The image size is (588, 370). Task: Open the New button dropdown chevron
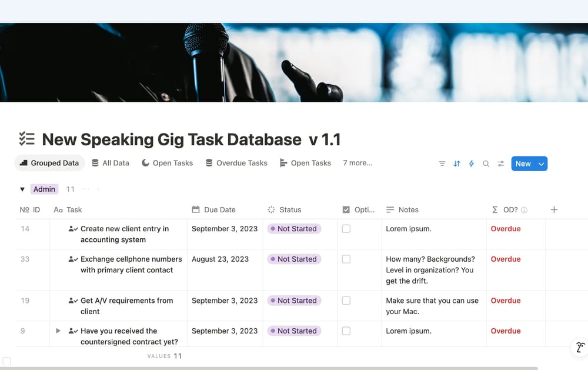point(542,164)
